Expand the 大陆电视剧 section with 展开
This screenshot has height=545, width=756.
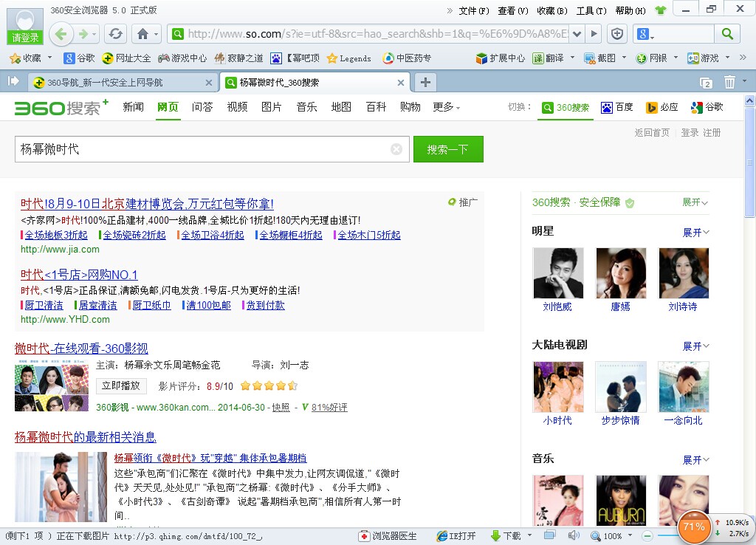coord(695,346)
